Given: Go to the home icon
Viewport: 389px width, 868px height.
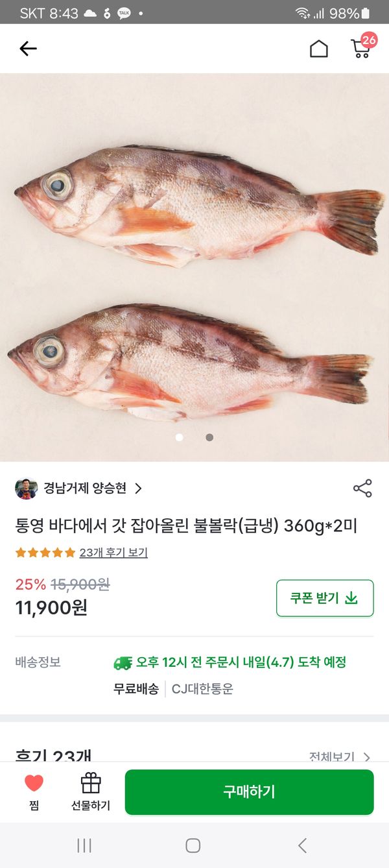Looking at the screenshot, I should (318, 49).
